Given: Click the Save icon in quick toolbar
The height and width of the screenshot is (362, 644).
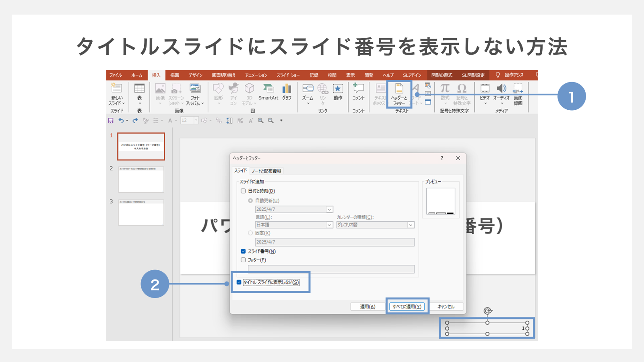Looking at the screenshot, I should (111, 121).
